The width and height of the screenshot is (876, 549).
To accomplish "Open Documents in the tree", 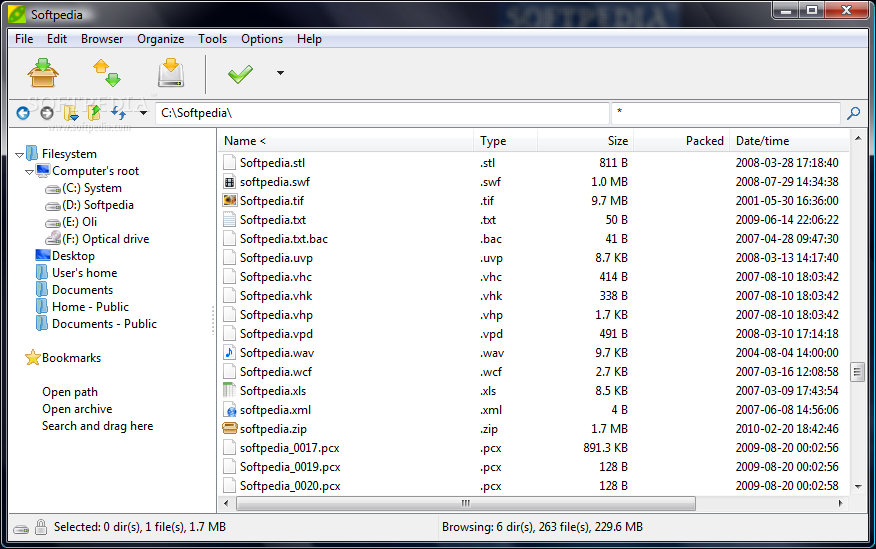I will point(82,290).
